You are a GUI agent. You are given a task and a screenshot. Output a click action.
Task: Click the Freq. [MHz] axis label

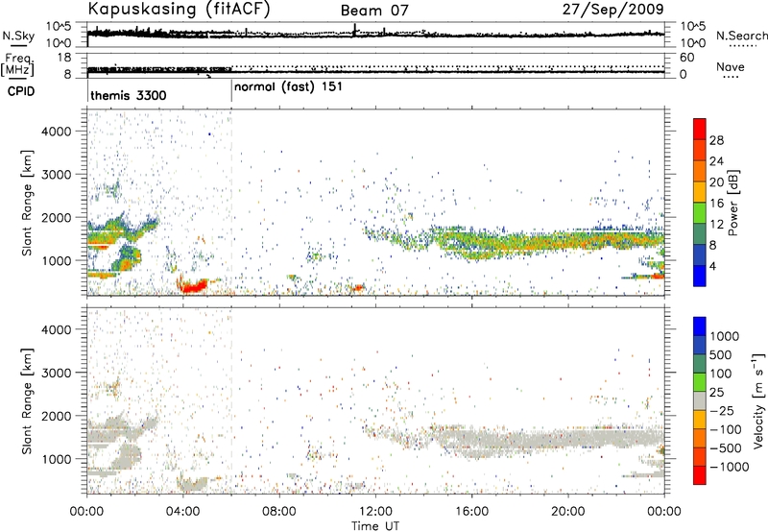[18, 64]
